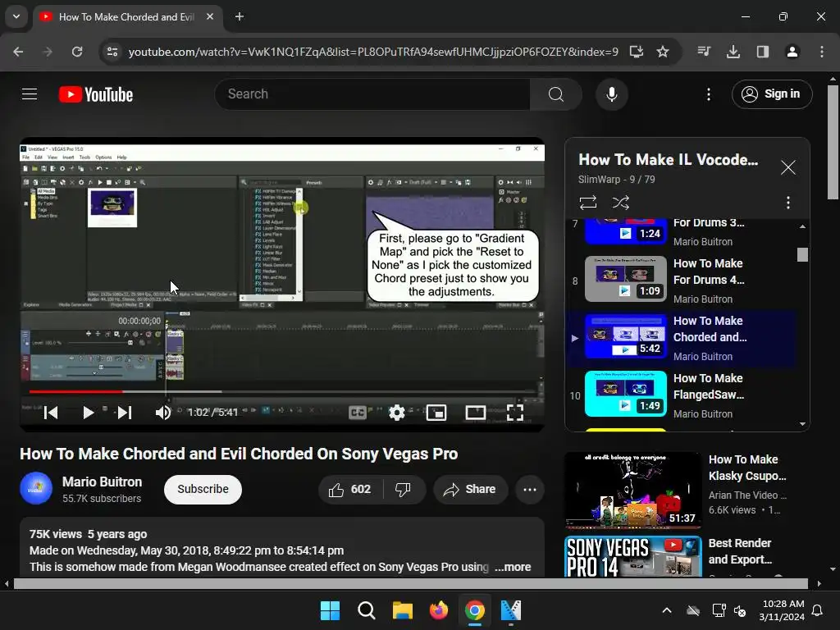
Task: Skip to previous video in playlist
Action: click(x=51, y=413)
